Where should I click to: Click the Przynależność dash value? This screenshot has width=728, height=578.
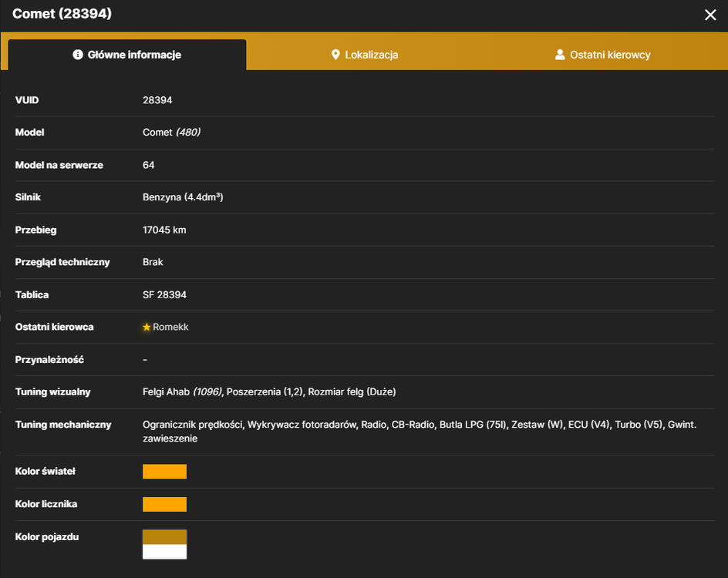tap(145, 359)
